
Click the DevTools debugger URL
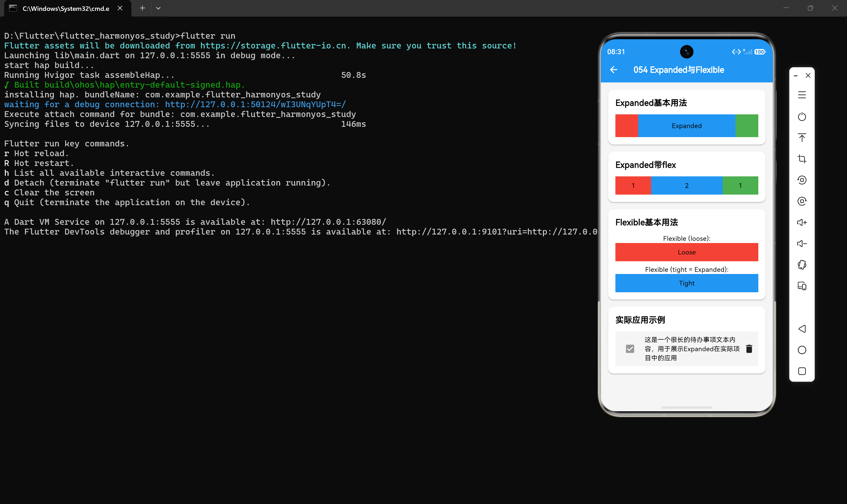(497, 232)
